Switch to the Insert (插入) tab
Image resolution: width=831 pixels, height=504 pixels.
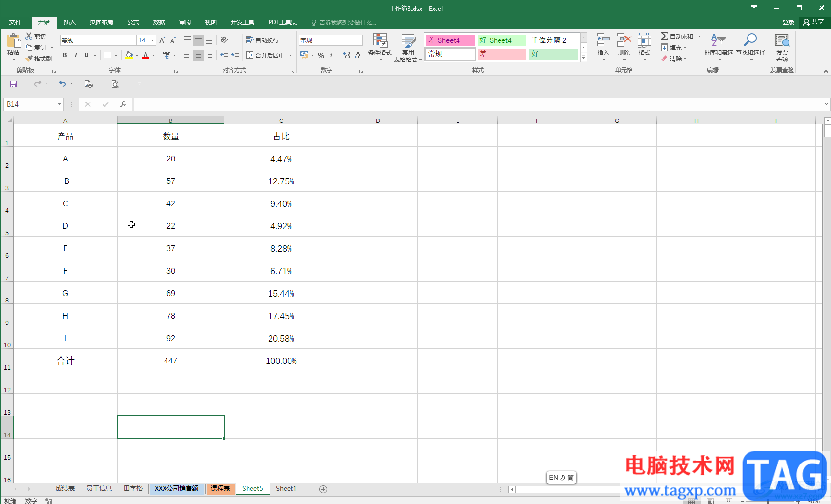tap(70, 22)
